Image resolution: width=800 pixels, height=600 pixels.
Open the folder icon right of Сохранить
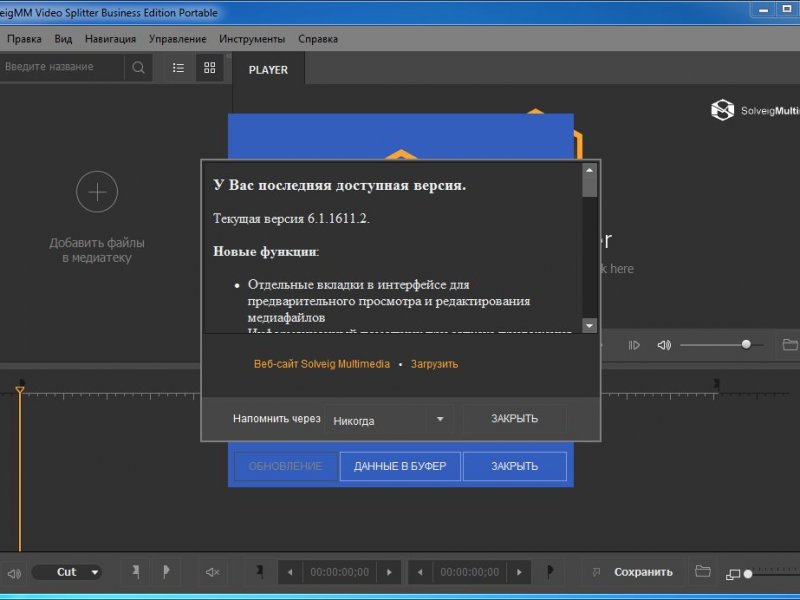pos(703,571)
